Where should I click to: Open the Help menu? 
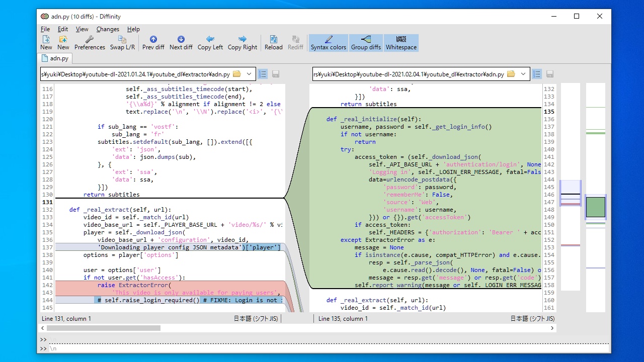point(133,29)
